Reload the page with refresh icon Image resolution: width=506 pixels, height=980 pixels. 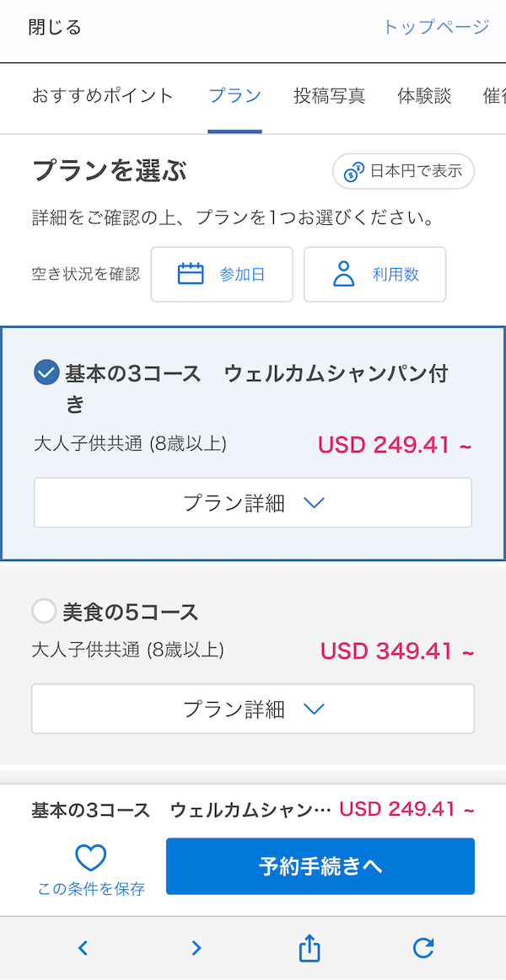pos(423,948)
